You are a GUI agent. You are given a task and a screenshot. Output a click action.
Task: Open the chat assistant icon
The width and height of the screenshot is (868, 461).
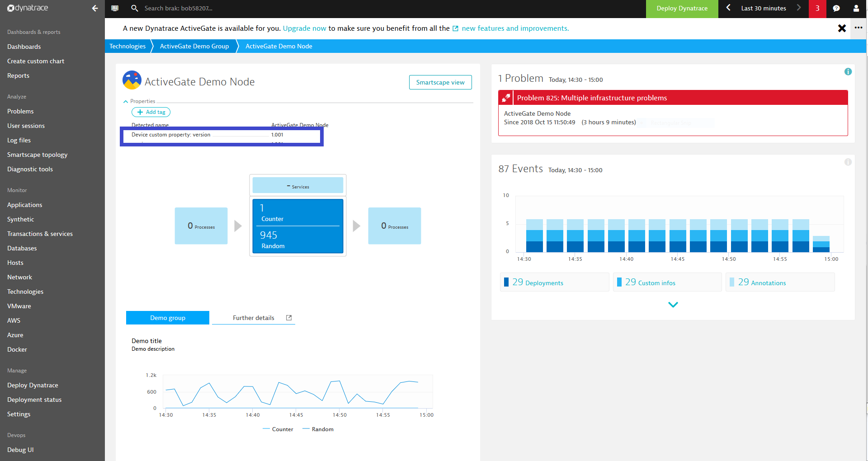click(x=836, y=8)
